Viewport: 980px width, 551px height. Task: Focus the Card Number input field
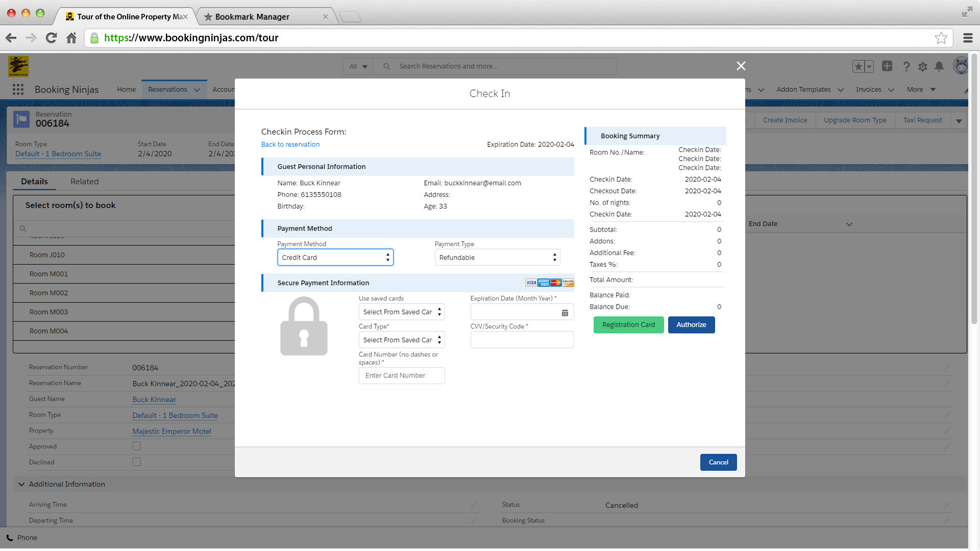(x=402, y=375)
